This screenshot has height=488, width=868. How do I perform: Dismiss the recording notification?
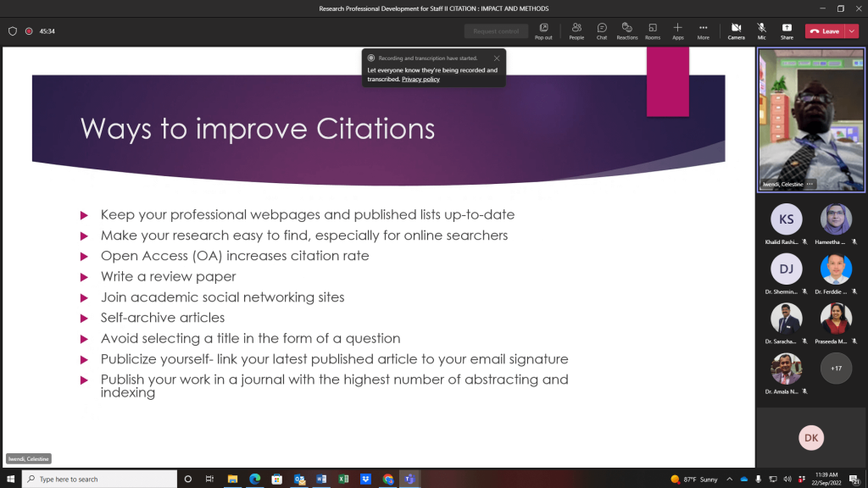(x=497, y=58)
